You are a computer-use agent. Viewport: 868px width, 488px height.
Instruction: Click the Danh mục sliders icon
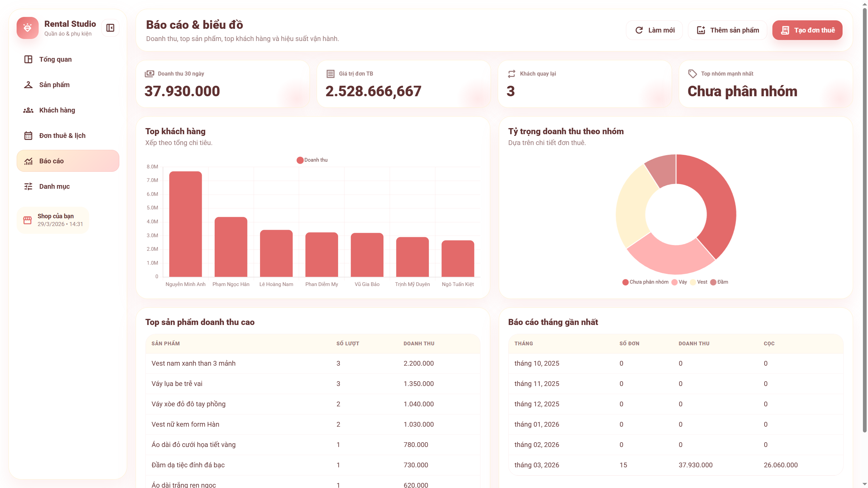pos(28,186)
